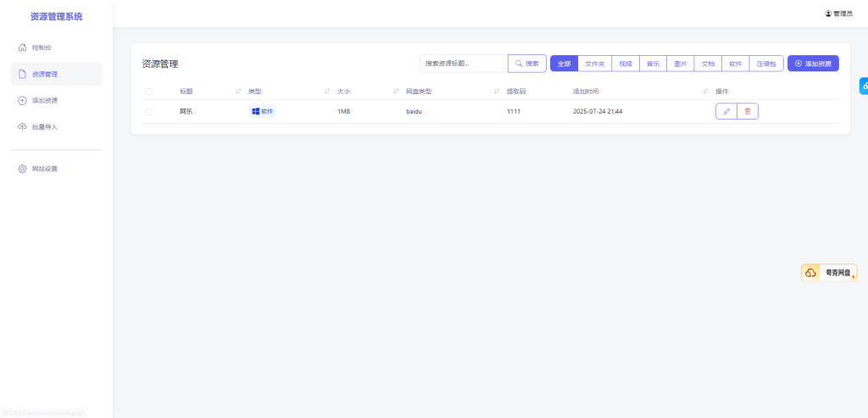Focus the 搜索资源标题 search field

point(463,64)
